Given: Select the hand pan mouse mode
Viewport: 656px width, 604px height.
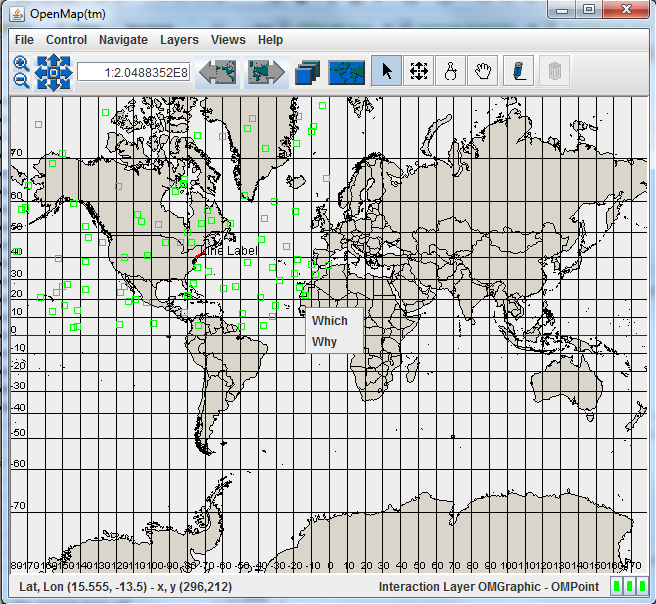Looking at the screenshot, I should (x=482, y=71).
